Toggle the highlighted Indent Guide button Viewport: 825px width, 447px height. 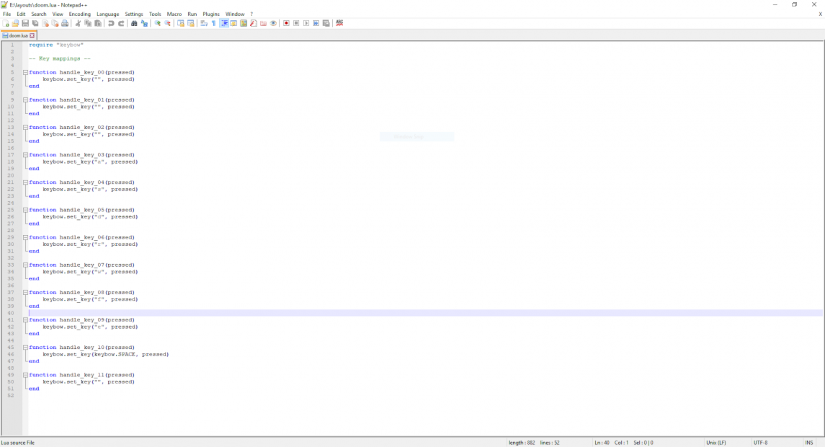point(224,23)
